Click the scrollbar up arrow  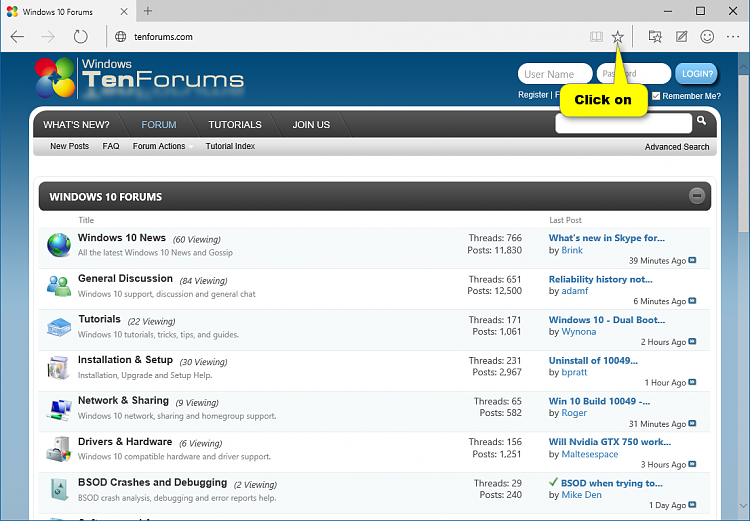click(743, 67)
